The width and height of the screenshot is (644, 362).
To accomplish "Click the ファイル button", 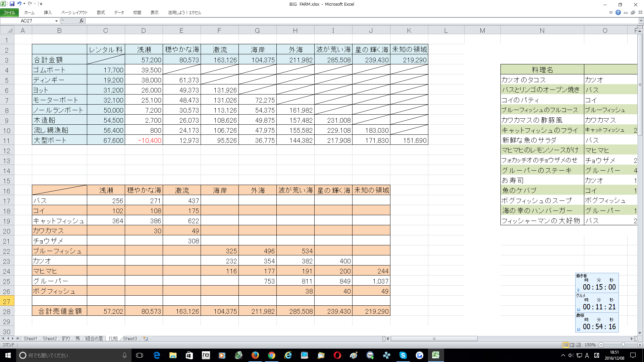I will (9, 12).
